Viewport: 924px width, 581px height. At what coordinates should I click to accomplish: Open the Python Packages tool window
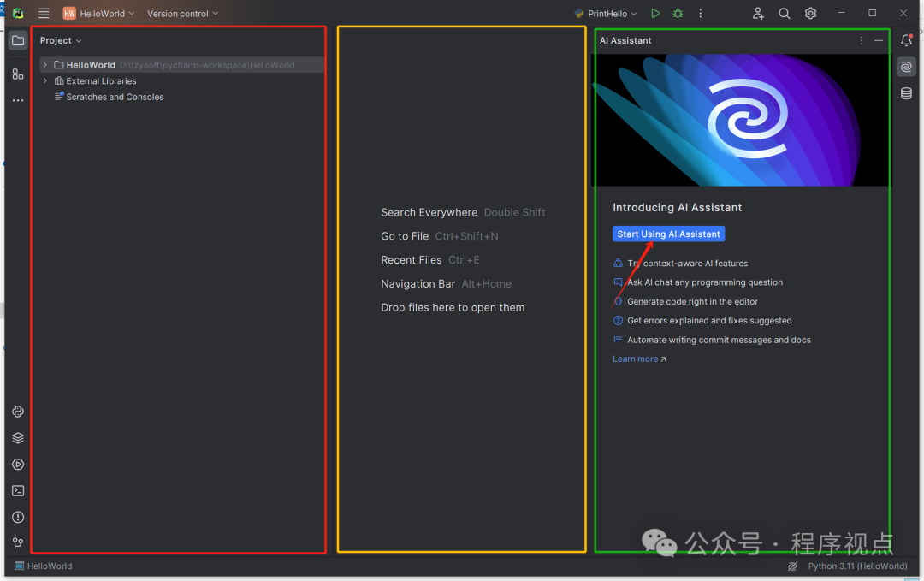pos(18,438)
